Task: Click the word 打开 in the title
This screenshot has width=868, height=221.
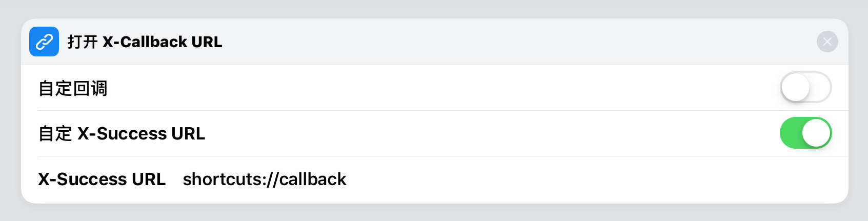Action: pyautogui.click(x=83, y=42)
